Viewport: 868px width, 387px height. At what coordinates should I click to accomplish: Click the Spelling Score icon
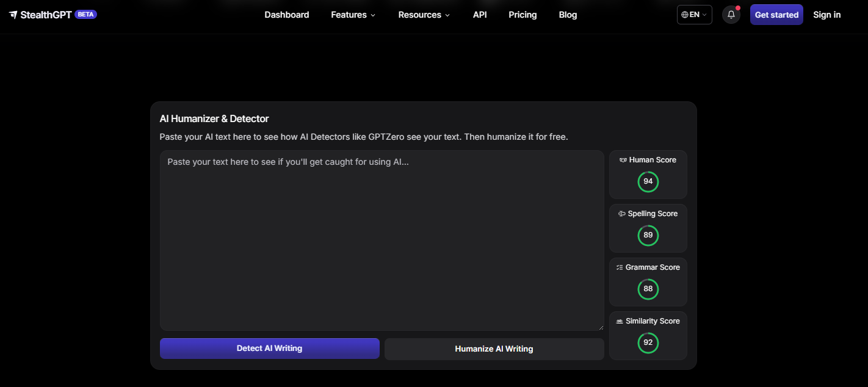point(622,214)
